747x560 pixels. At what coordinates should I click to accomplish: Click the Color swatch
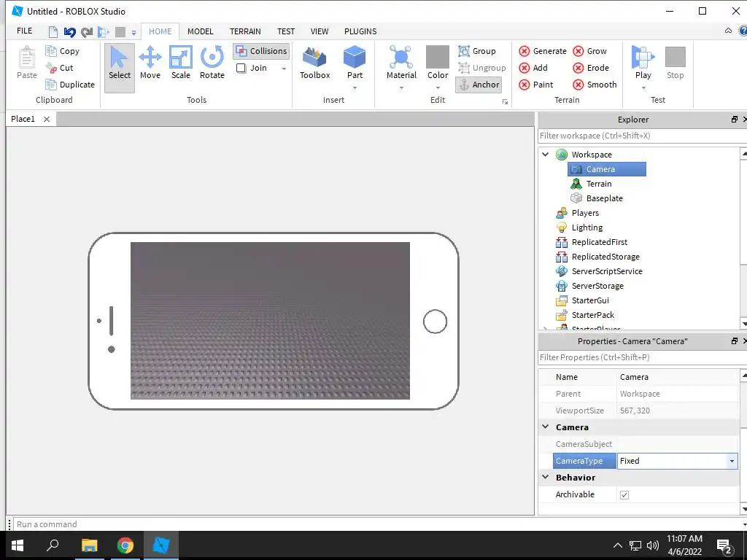(x=438, y=57)
